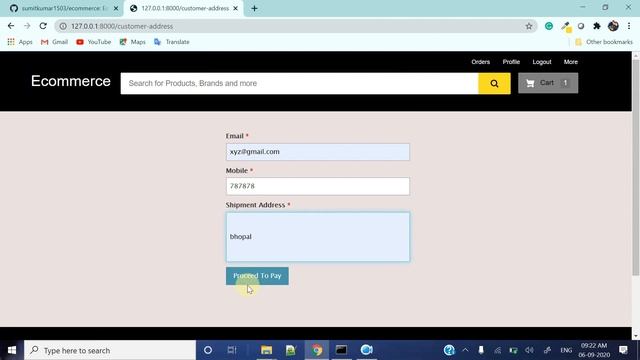
Task: View site information icon in address bar
Action: pyautogui.click(x=63, y=26)
